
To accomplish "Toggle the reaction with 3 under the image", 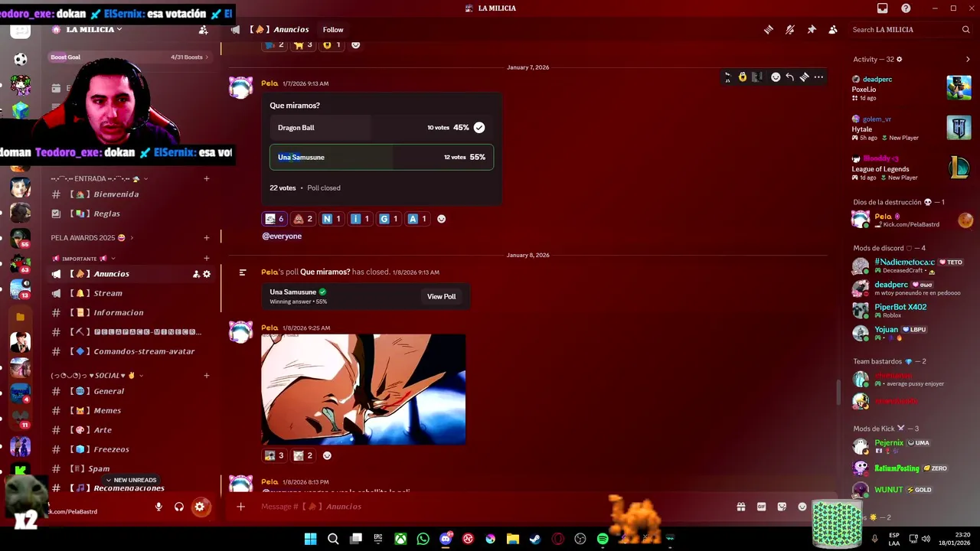I will (x=274, y=455).
